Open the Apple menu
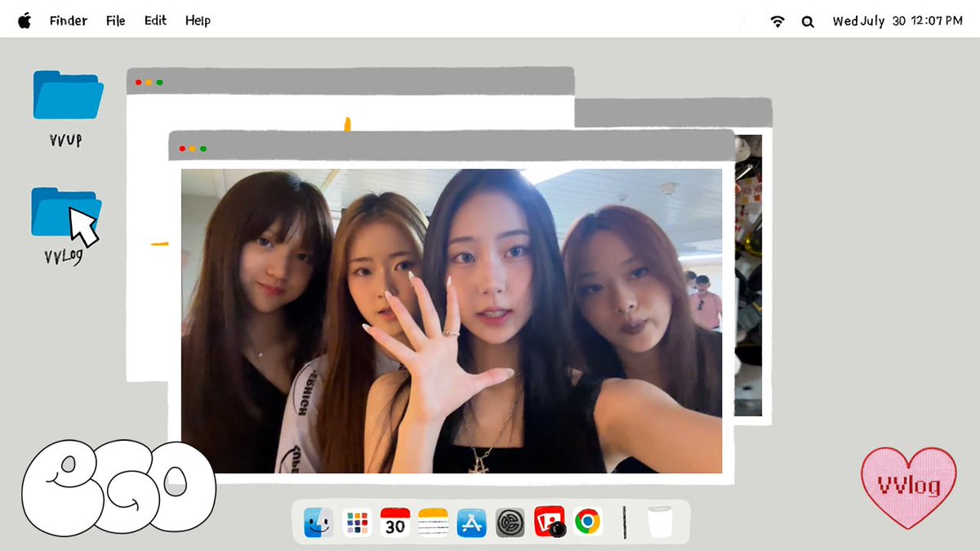 (x=24, y=20)
